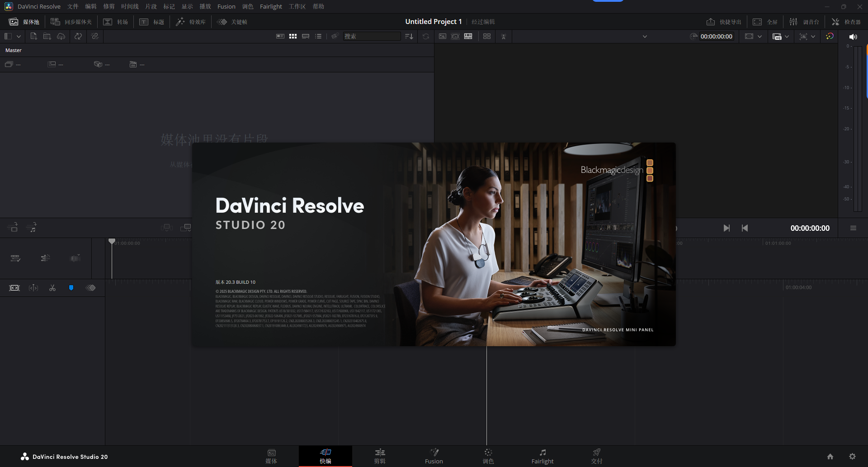Image resolution: width=868 pixels, height=467 pixels.
Task: Click the cloud media import icon
Action: (x=61, y=37)
